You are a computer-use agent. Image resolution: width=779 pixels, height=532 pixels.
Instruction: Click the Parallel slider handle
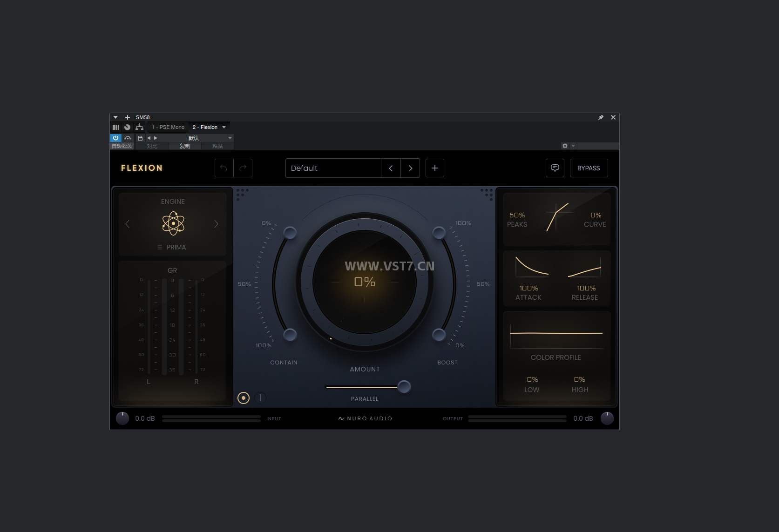tap(404, 387)
